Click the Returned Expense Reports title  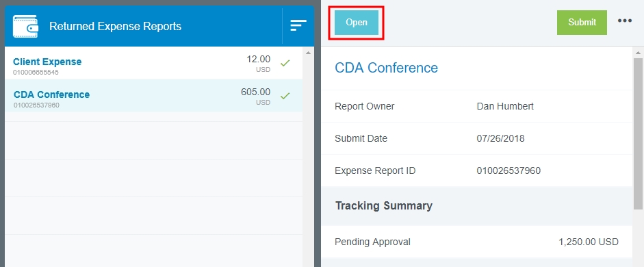(x=116, y=26)
